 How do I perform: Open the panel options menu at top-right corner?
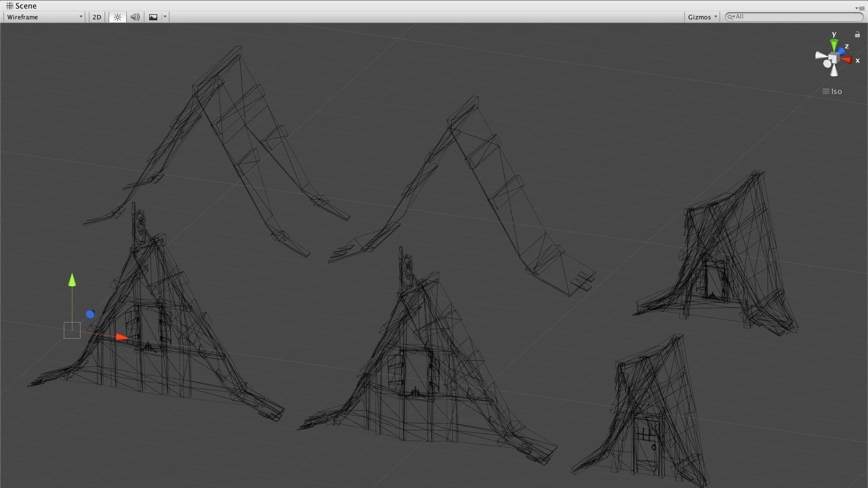point(860,8)
